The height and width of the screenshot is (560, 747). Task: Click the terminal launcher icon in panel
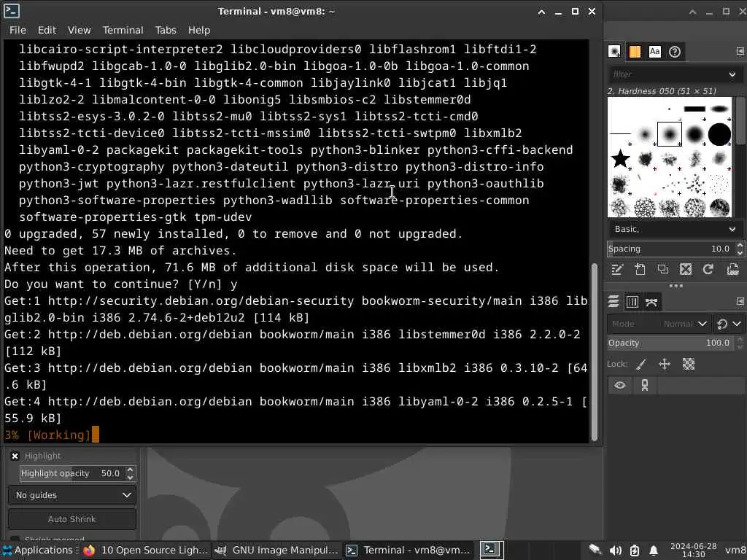point(491,550)
